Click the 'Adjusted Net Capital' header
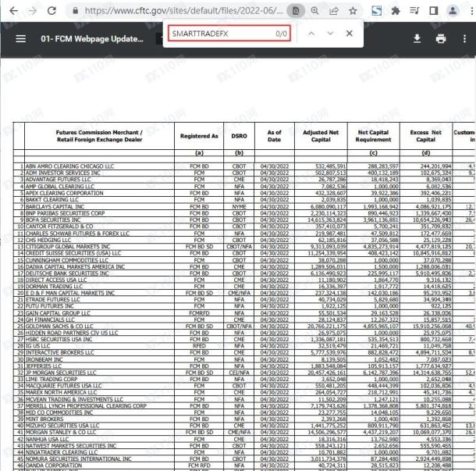The height and width of the screenshot is (471, 476). click(x=321, y=136)
